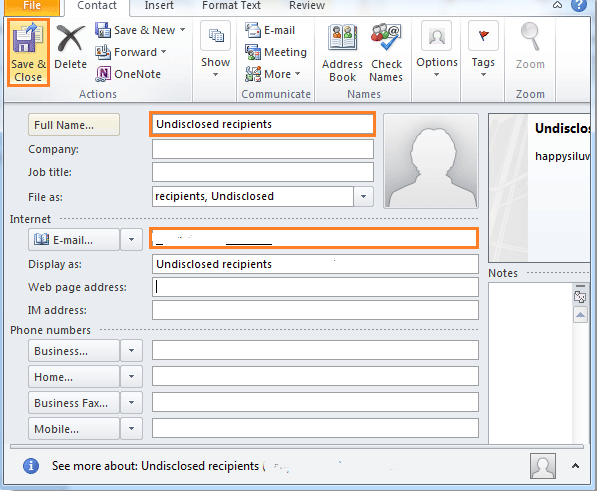Click the Display as field
This screenshot has width=597, height=491.
315,264
